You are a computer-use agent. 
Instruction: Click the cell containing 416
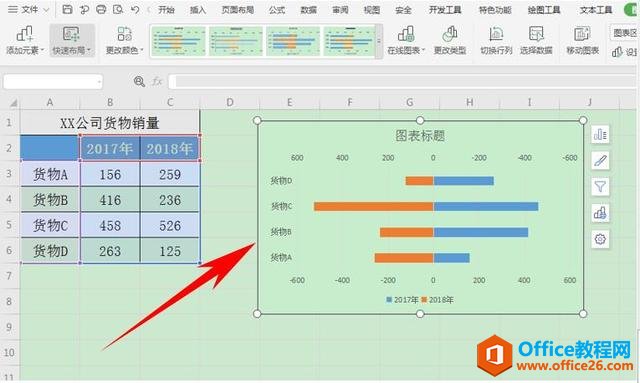(x=110, y=200)
